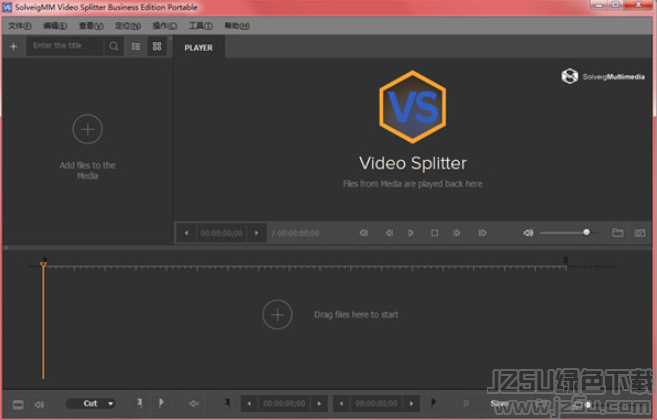This screenshot has height=420, width=657.
Task: Click the Save button
Action: [499, 404]
